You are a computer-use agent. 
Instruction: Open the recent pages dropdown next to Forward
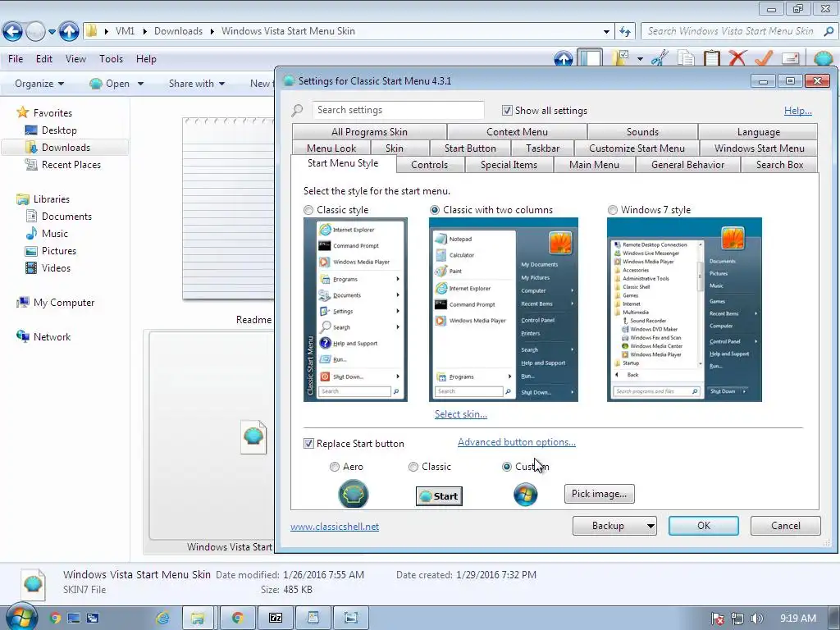pyautogui.click(x=52, y=32)
